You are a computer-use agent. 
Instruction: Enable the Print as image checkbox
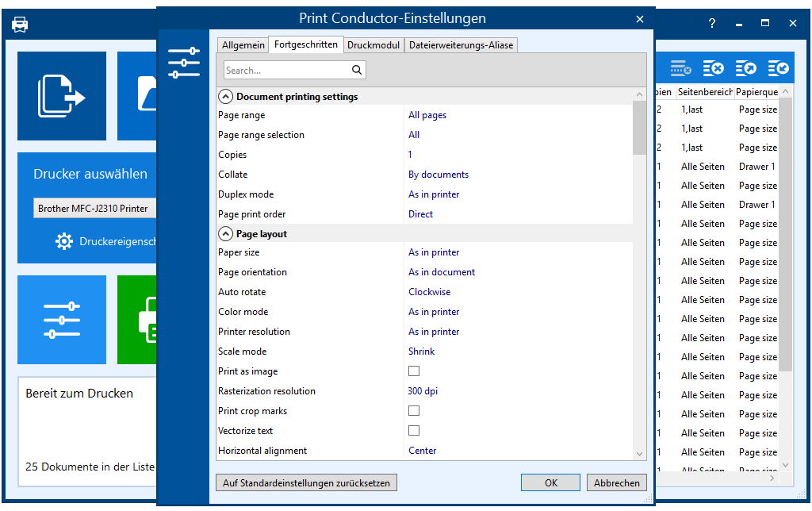(x=414, y=371)
